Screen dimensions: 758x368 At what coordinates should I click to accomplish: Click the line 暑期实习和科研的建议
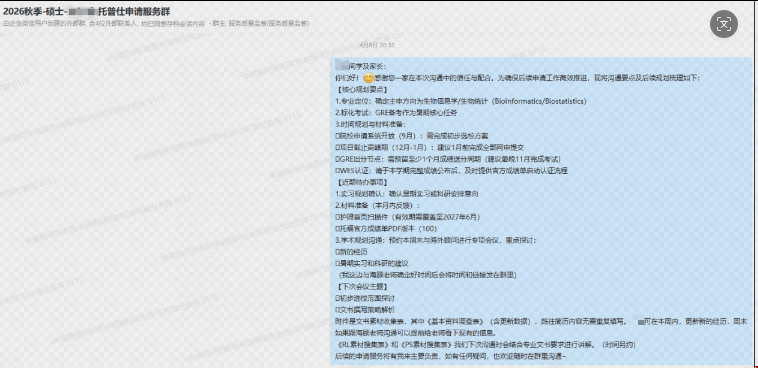click(372, 263)
